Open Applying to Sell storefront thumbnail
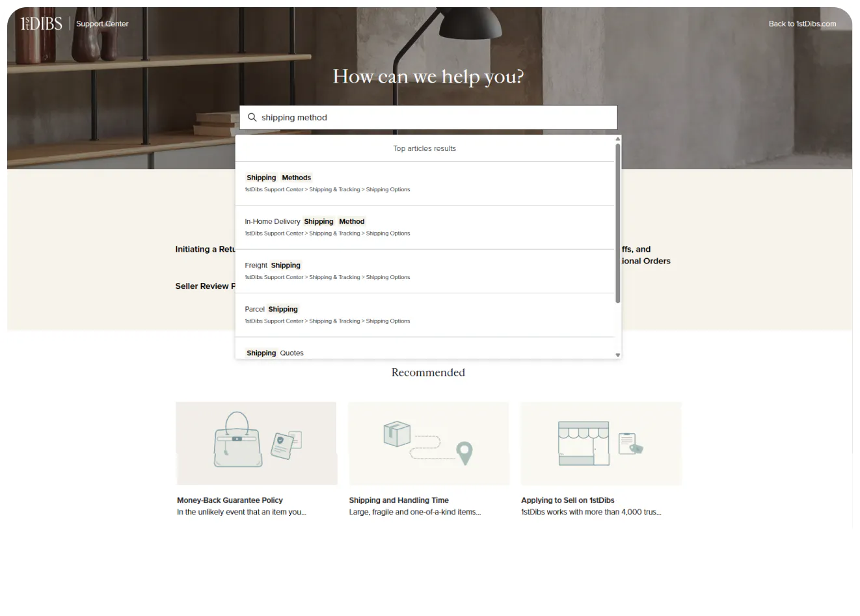 (x=601, y=444)
